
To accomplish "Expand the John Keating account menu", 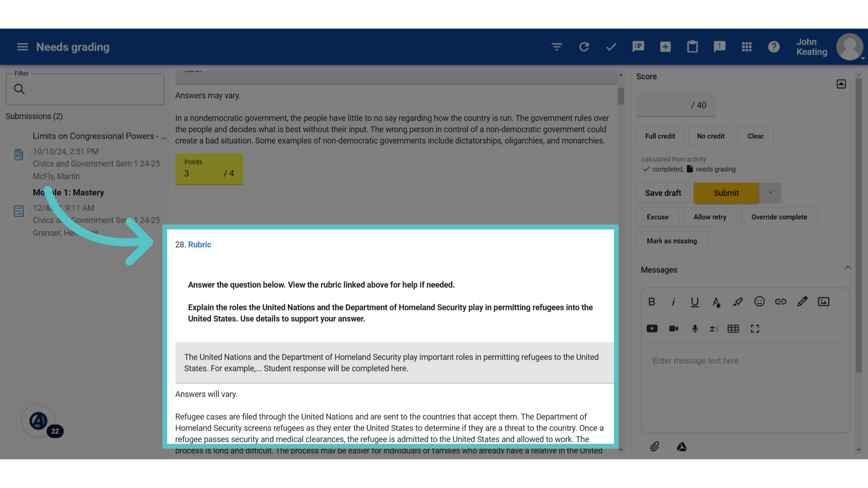I will pos(849,47).
